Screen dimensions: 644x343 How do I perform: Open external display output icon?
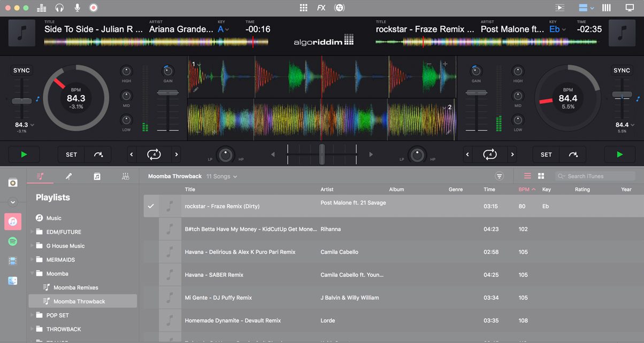(630, 7)
